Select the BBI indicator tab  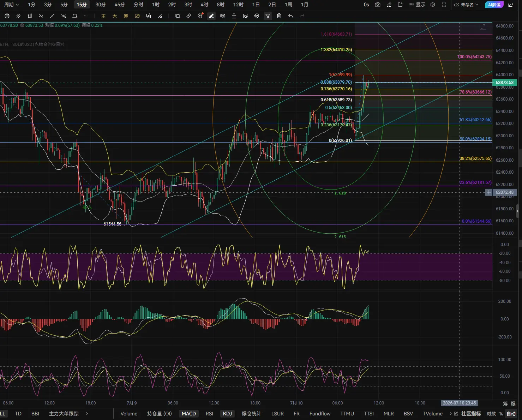click(35, 414)
